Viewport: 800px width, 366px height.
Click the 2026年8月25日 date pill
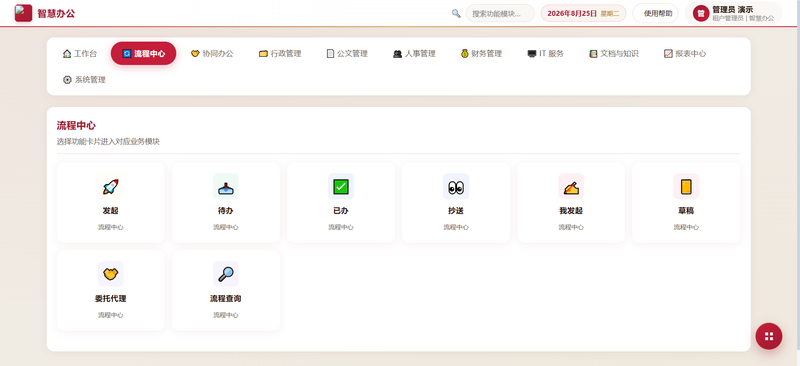click(x=583, y=13)
